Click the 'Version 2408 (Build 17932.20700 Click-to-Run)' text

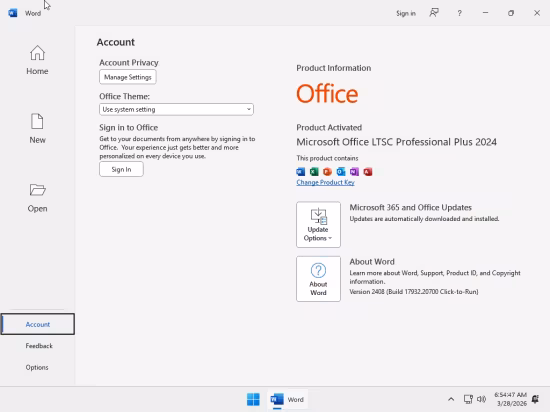(414, 292)
